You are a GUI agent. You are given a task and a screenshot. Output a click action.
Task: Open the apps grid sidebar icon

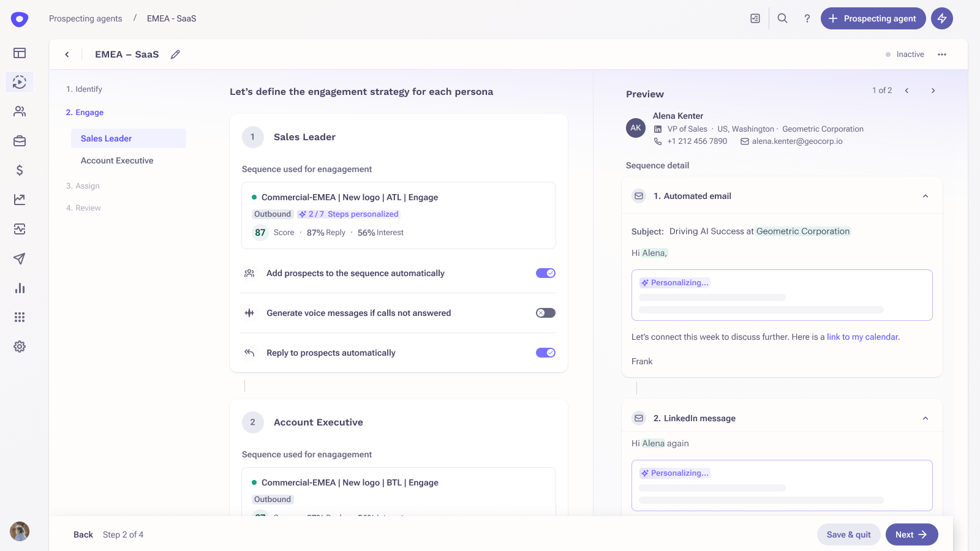pyautogui.click(x=20, y=317)
